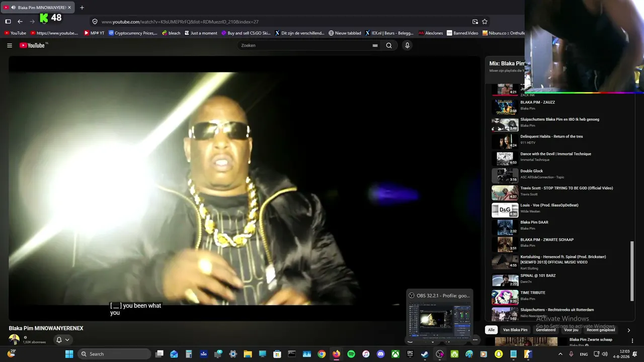Open Dance with the Devil thumbnail
Image resolution: width=644 pixels, height=362 pixels.
(x=505, y=158)
